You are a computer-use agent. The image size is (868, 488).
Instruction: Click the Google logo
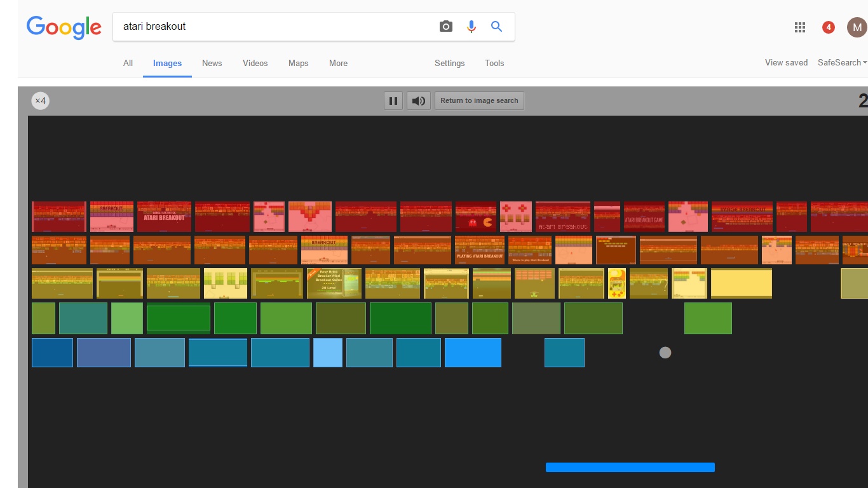click(64, 27)
